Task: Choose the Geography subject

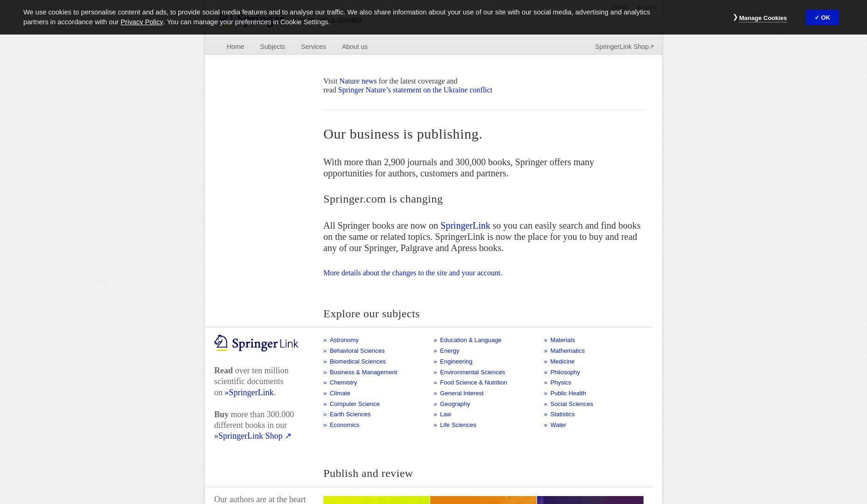Action: [455, 404]
